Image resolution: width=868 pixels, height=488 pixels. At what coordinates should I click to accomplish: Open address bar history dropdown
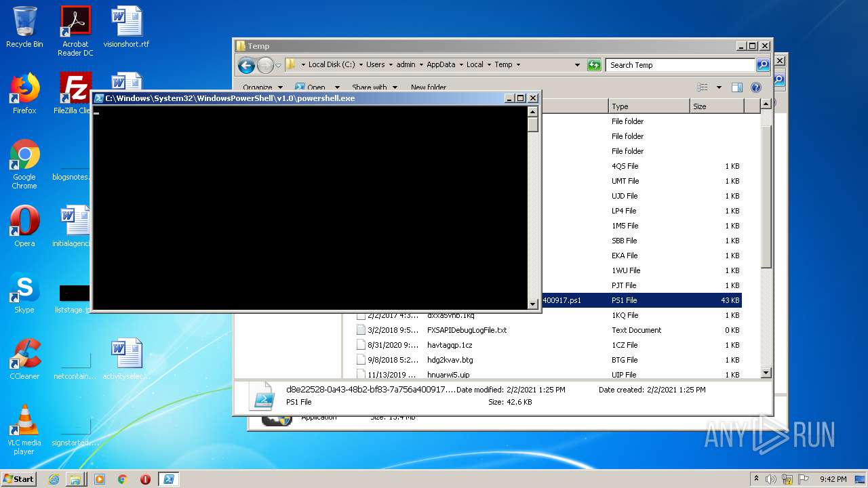click(x=577, y=65)
